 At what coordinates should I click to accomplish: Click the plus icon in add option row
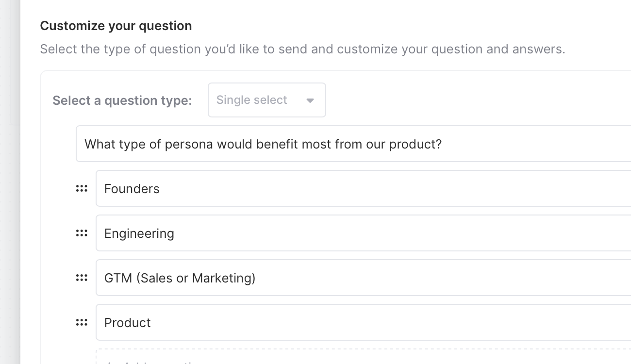pyautogui.click(x=110, y=362)
